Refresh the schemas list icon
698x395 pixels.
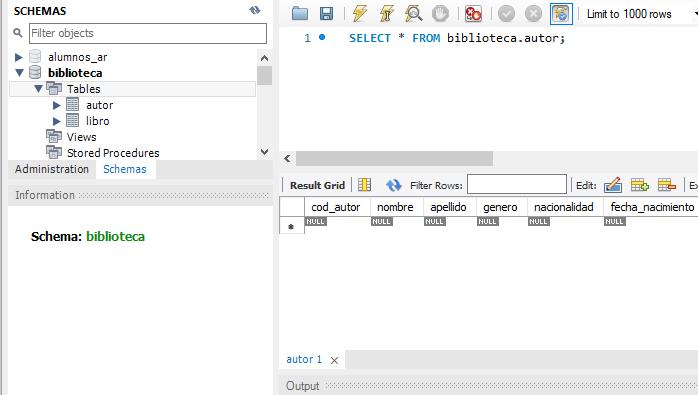[x=255, y=10]
